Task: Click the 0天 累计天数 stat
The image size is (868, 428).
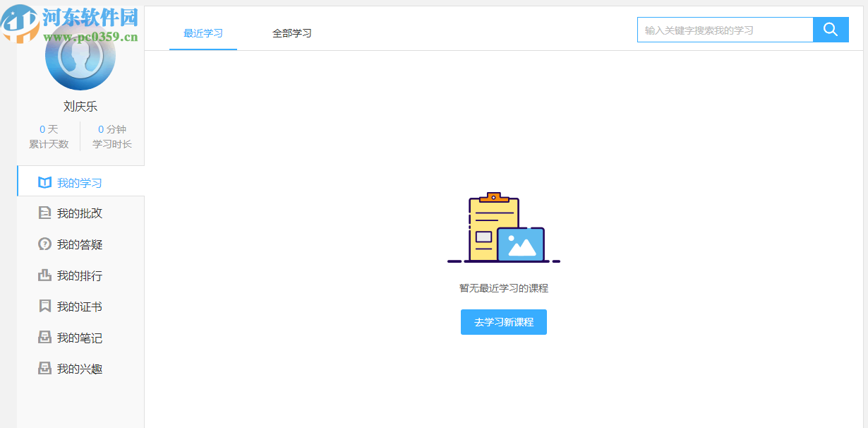Action: (48, 136)
